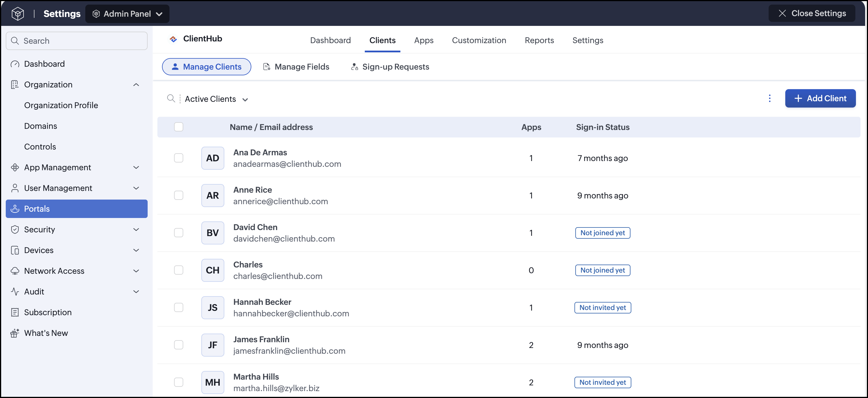Select the checkbox for Anne Rice
This screenshot has width=868, height=398.
click(179, 196)
